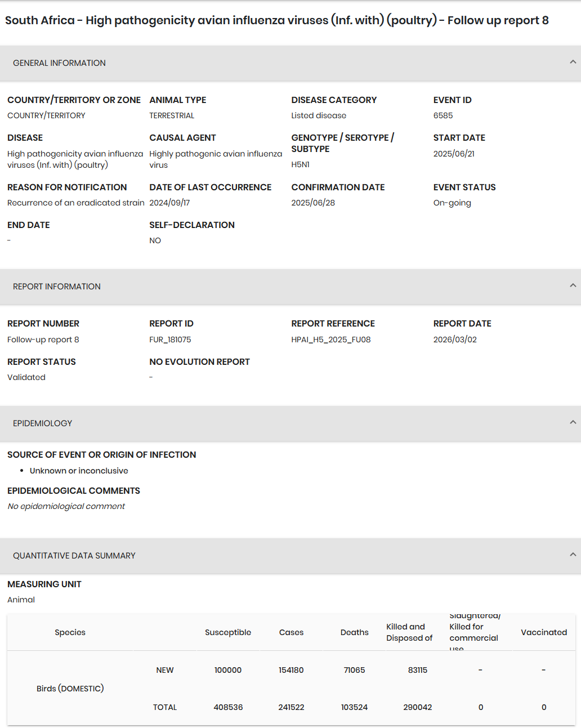The width and height of the screenshot is (581, 728).
Task: Click the NEW row label in table
Action: pos(165,670)
